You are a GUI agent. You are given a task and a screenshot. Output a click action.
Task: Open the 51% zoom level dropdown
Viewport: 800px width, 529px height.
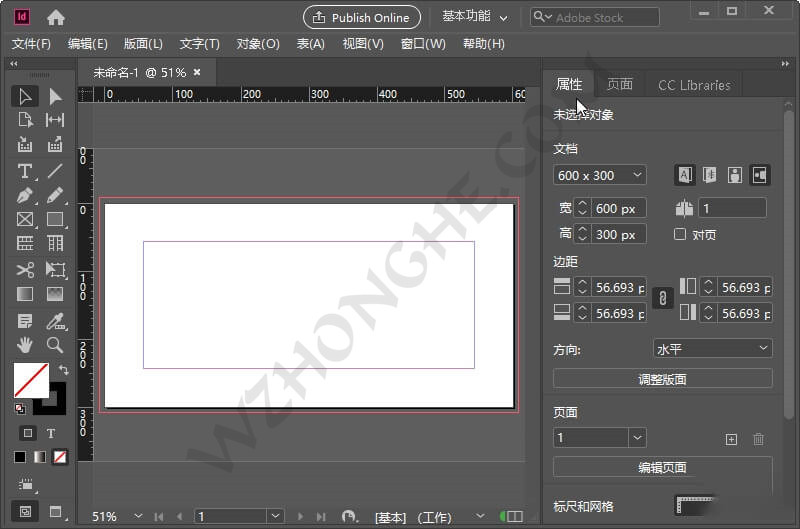138,516
